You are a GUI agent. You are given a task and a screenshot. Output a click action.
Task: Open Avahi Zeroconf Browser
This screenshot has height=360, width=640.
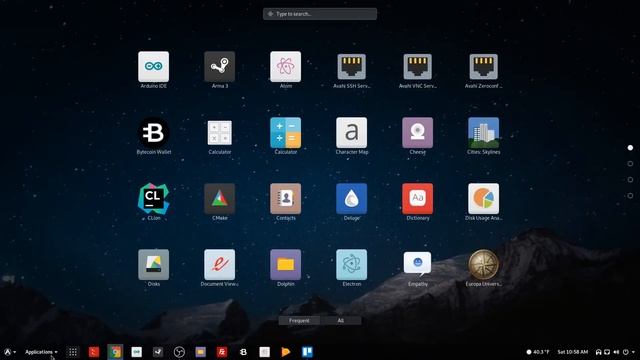[484, 67]
